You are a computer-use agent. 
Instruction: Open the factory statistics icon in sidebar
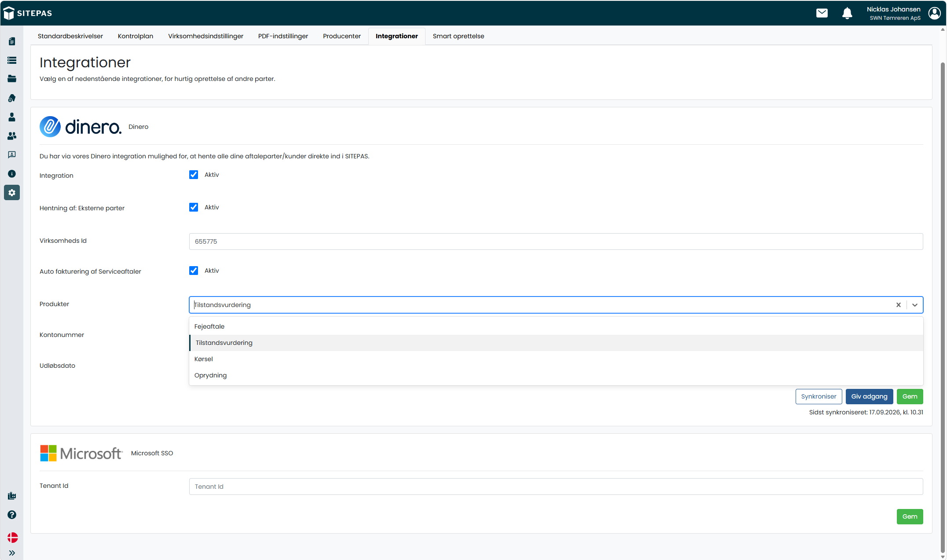coord(12,496)
